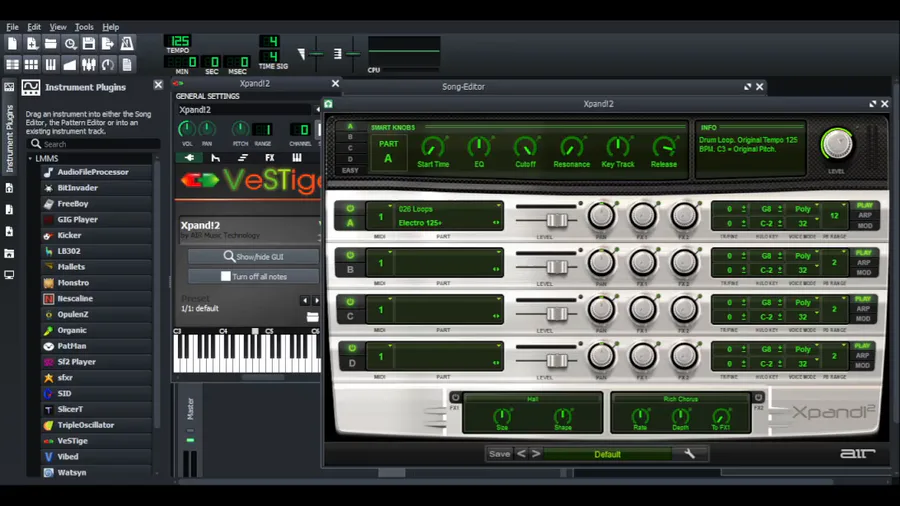This screenshot has width=900, height=506.
Task: Open the Chord/Arpeggio functions tab icon
Action: (243, 158)
